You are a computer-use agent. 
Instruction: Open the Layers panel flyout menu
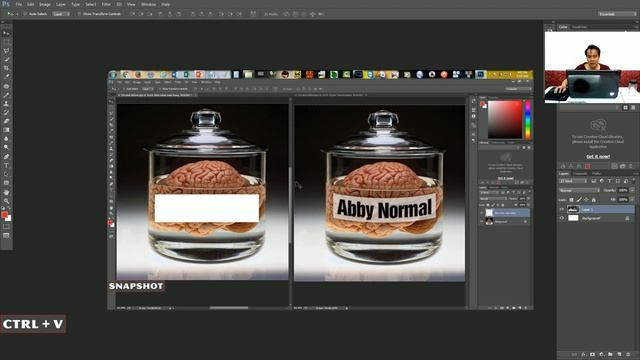tap(636, 173)
